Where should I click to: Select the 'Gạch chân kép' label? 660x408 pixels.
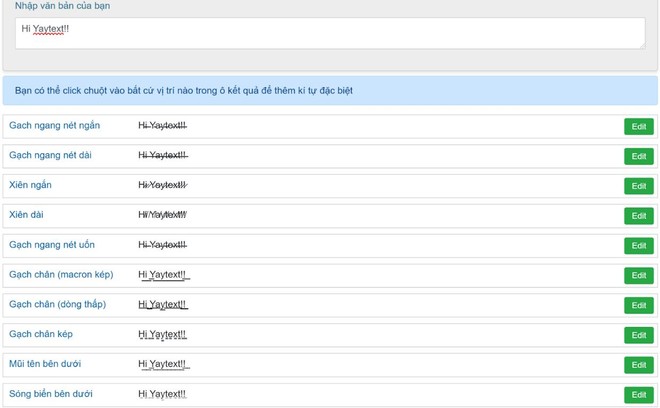pyautogui.click(x=41, y=334)
